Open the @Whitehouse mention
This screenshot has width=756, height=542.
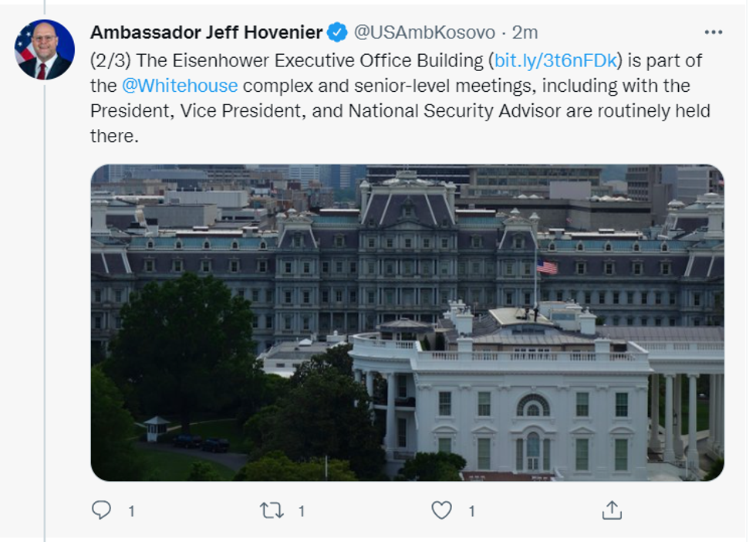(x=180, y=85)
